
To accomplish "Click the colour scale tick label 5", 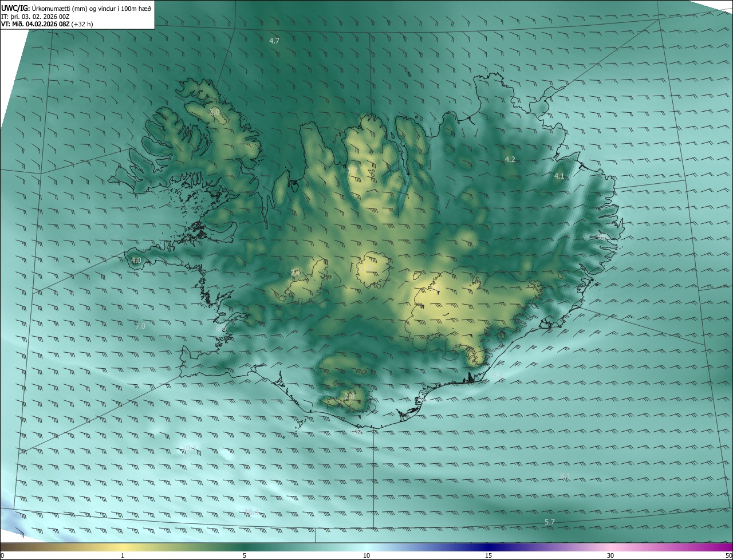I will pyautogui.click(x=245, y=555).
